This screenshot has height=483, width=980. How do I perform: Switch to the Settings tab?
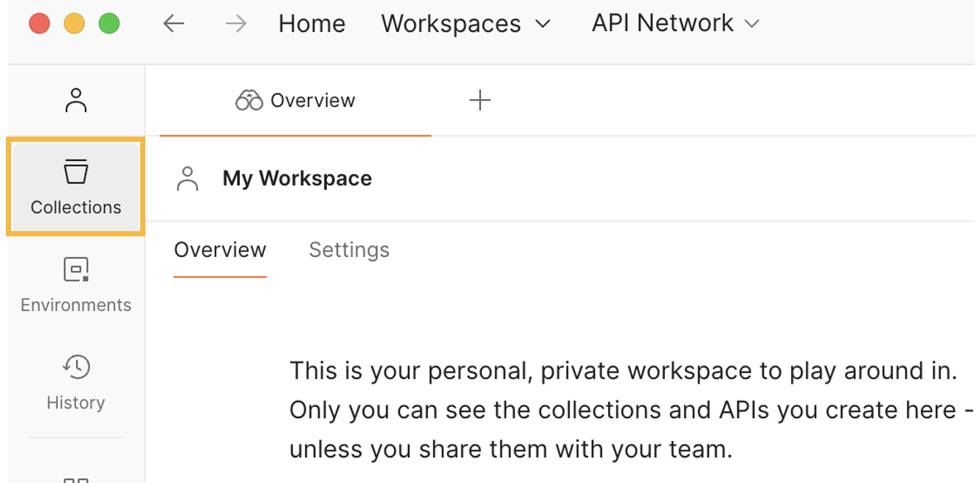coord(349,250)
